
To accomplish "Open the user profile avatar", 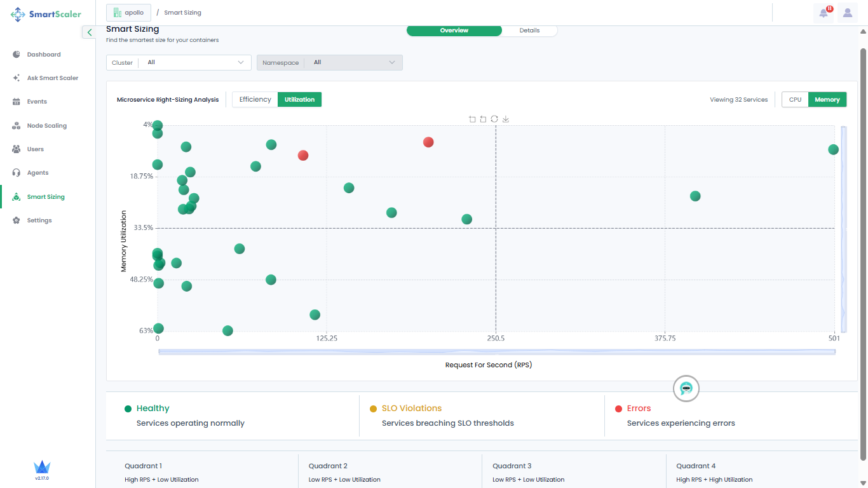I will point(848,13).
